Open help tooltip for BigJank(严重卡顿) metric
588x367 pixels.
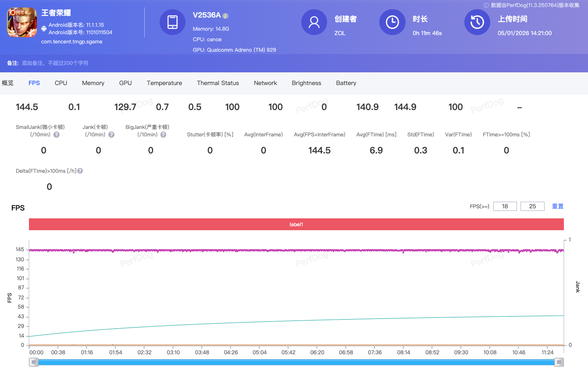click(x=163, y=134)
